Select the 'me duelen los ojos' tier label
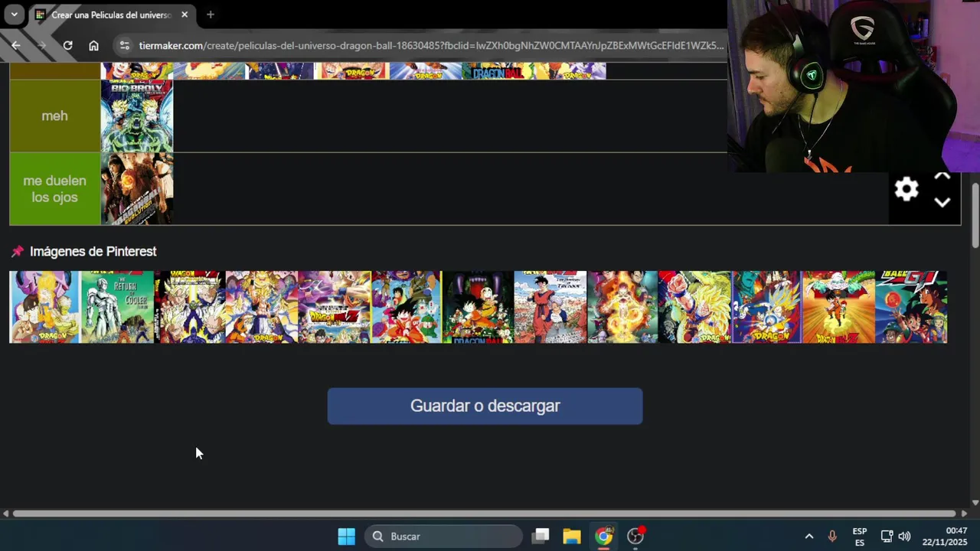Screen dimensions: 980x551 pyautogui.click(x=54, y=189)
